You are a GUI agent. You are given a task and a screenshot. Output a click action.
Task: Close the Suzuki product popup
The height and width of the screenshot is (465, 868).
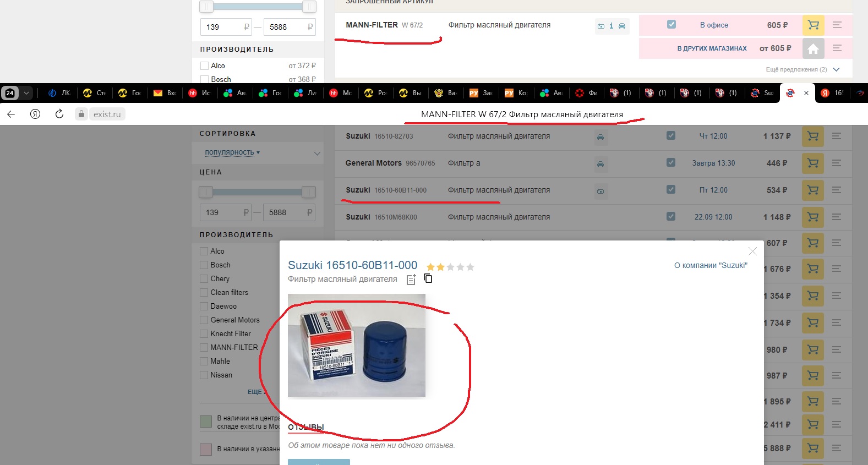coord(752,251)
